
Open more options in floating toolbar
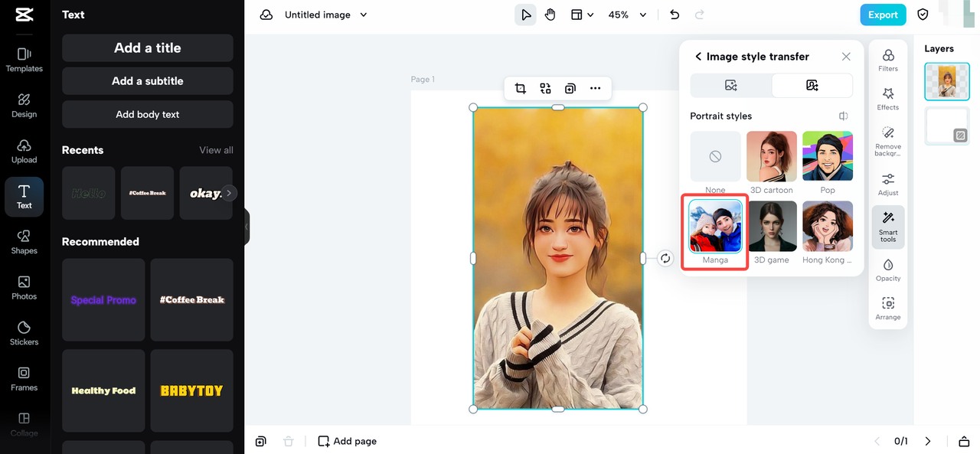596,88
